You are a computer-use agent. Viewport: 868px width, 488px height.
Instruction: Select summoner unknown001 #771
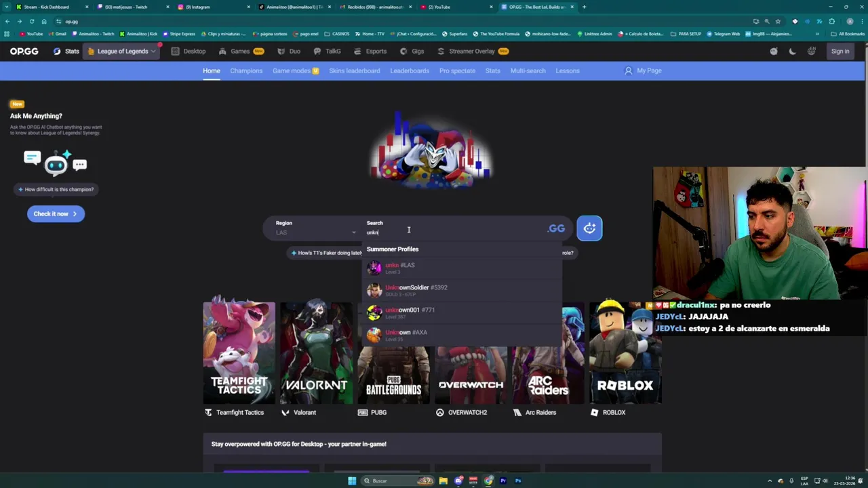461,313
